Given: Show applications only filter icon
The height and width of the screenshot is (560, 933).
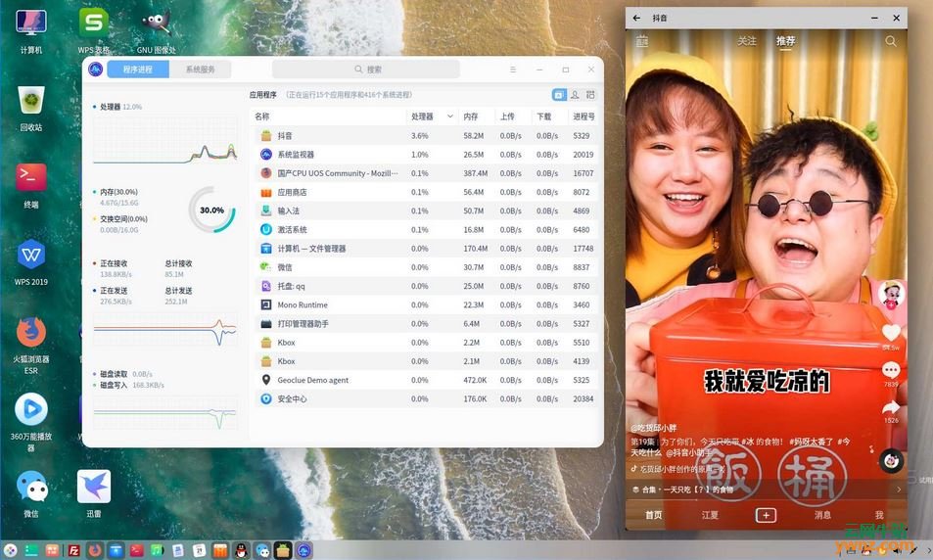Looking at the screenshot, I should [559, 95].
